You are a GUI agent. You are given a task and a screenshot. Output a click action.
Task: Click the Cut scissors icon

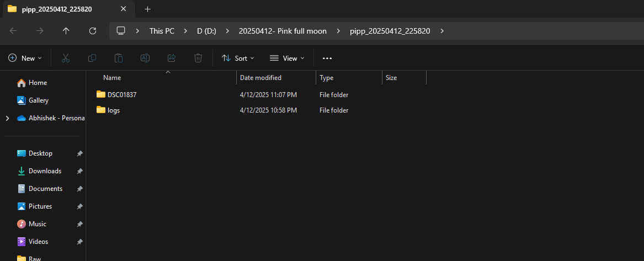66,58
